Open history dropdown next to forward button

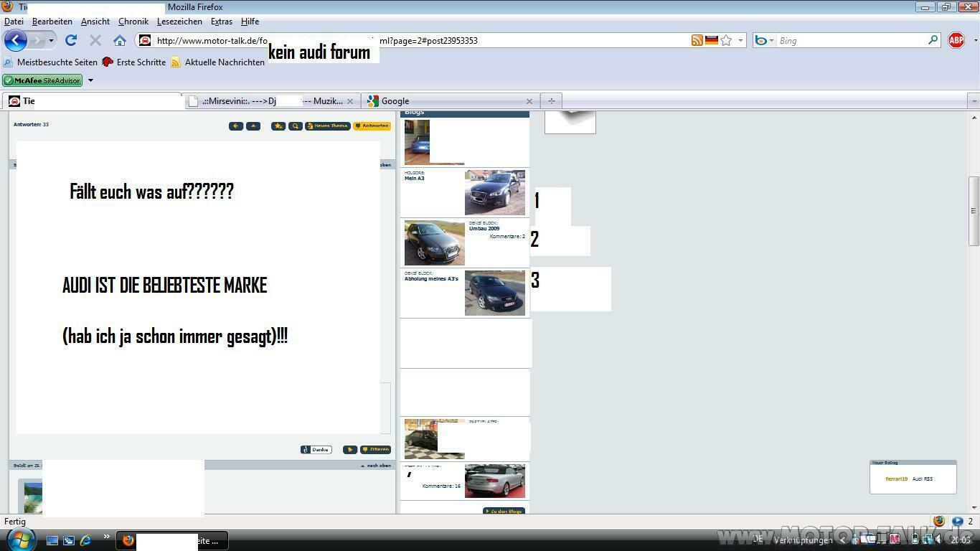tap(51, 40)
